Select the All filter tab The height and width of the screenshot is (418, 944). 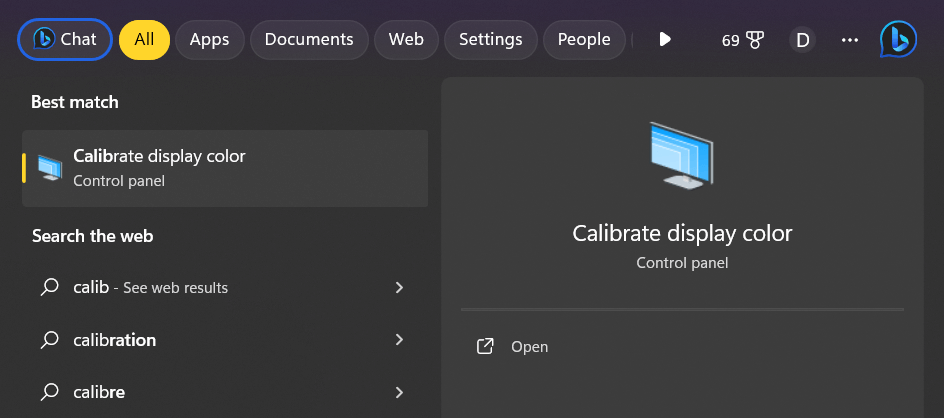pyautogui.click(x=144, y=40)
